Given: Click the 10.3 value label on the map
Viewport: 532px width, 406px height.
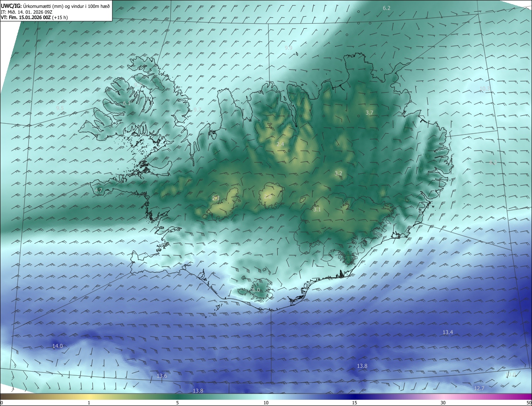Looking at the screenshot, I should click(485, 89).
